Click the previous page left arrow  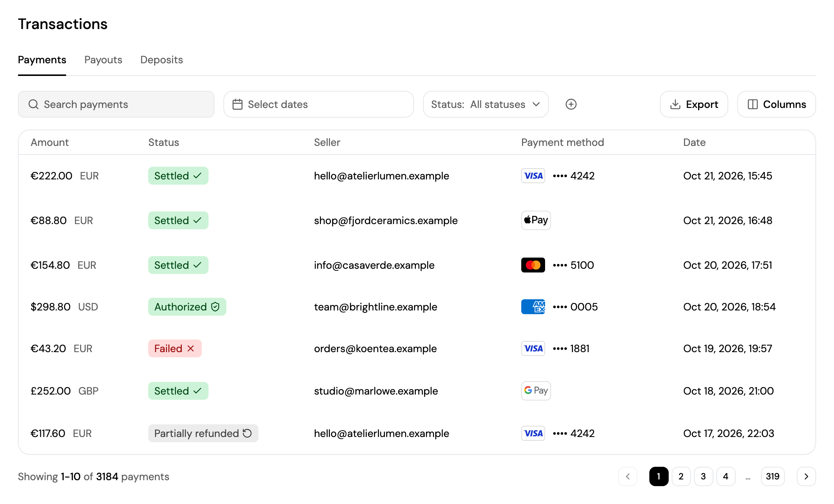(628, 476)
